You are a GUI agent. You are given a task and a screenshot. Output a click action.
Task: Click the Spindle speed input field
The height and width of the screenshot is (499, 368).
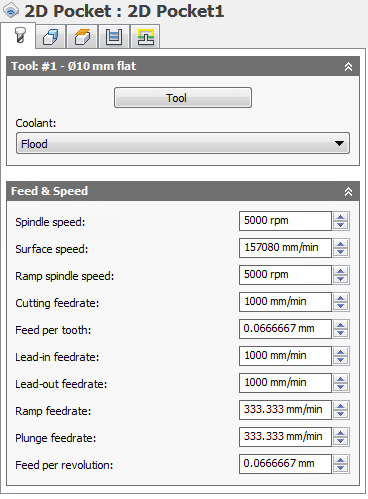pos(285,221)
